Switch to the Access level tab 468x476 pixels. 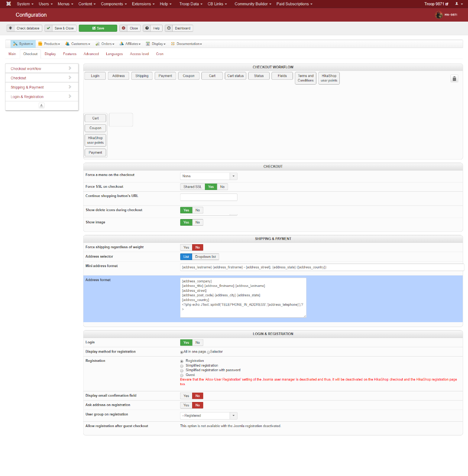pos(139,54)
